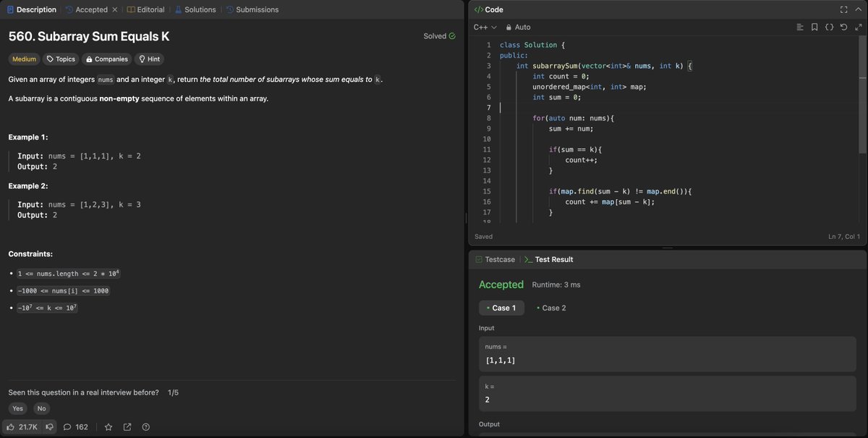Image resolution: width=868 pixels, height=438 pixels.
Task: Answer No to interview question
Action: pos(41,408)
